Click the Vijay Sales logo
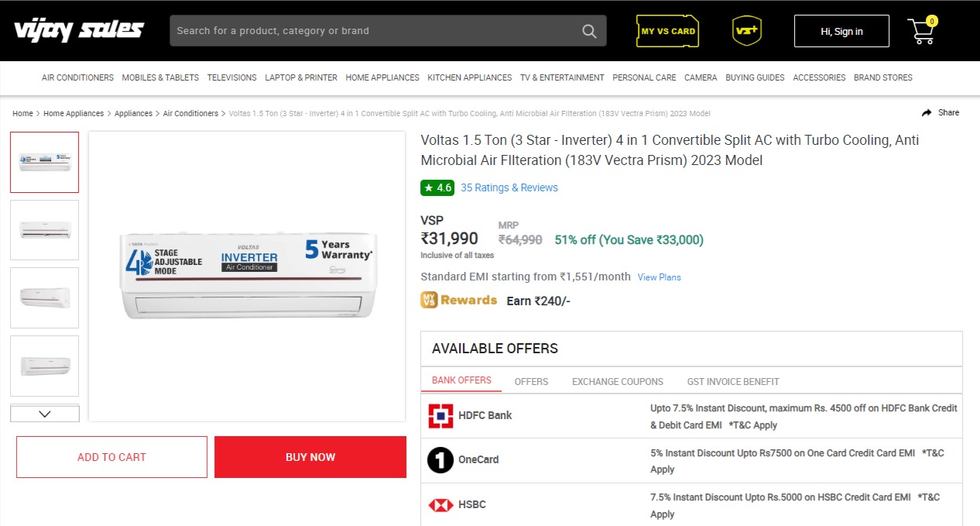 pyautogui.click(x=78, y=30)
